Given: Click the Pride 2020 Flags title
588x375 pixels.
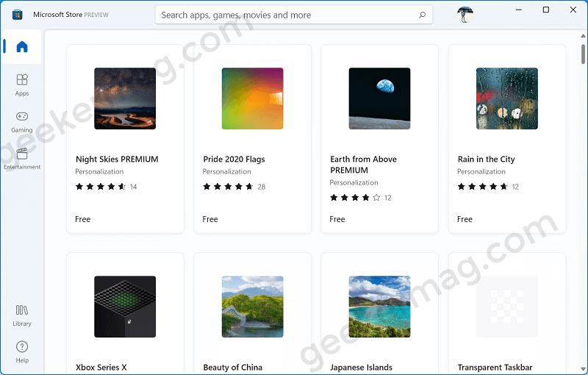Looking at the screenshot, I should (x=234, y=160).
